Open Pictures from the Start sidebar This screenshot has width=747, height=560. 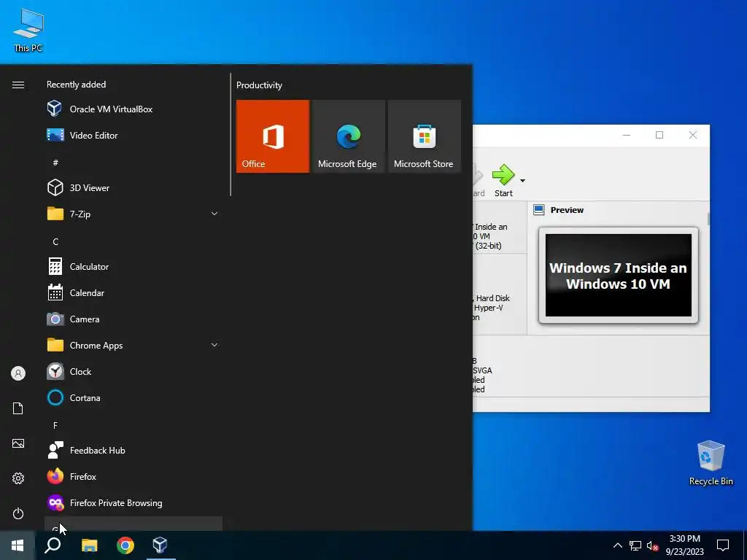click(x=18, y=443)
